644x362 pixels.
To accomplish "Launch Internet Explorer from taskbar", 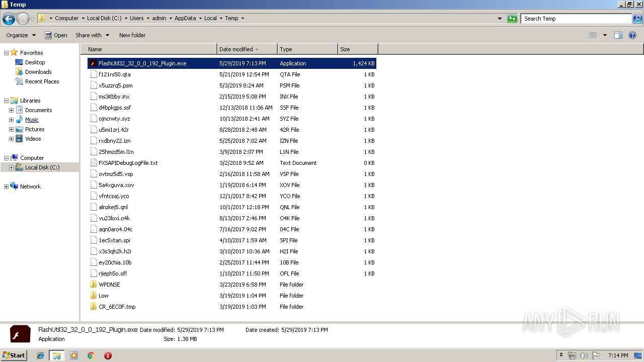I will pos(40,355).
